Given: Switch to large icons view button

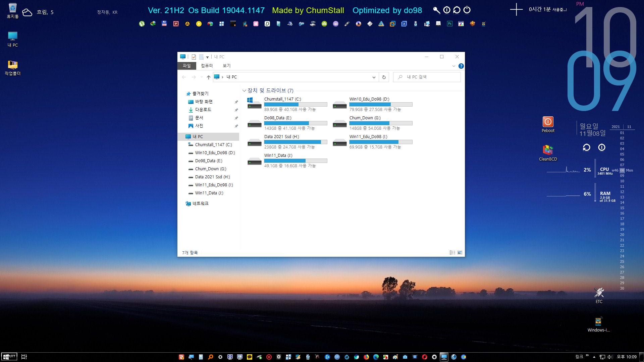Looking at the screenshot, I should click(x=460, y=253).
